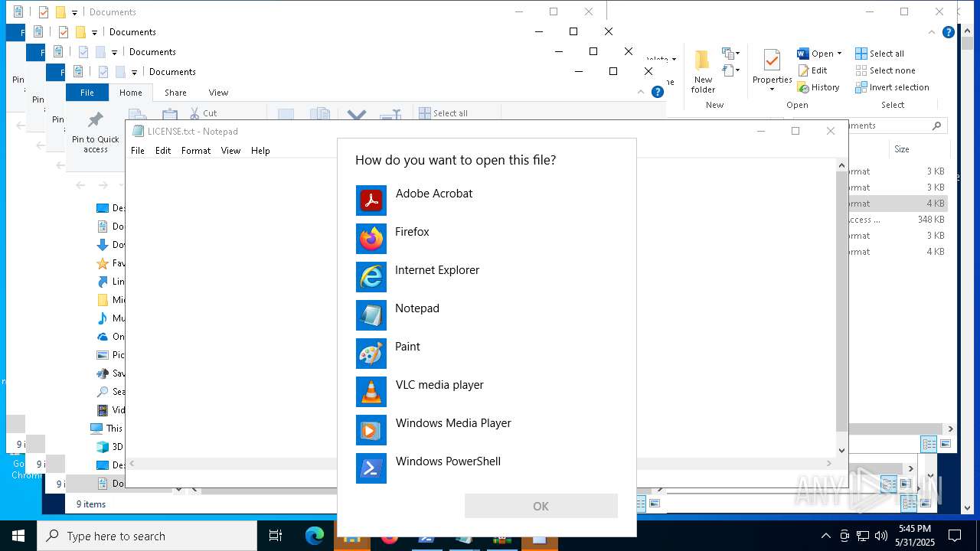Open the Windows Start menu
The height and width of the screenshot is (551, 980).
[x=18, y=536]
